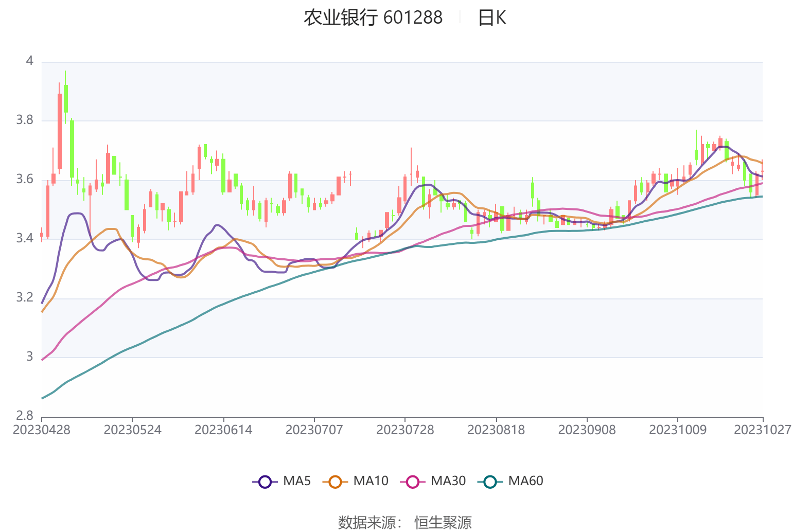Open the 恒生聚源 data source text
This screenshot has height=532, width=810.
pyautogui.click(x=443, y=522)
